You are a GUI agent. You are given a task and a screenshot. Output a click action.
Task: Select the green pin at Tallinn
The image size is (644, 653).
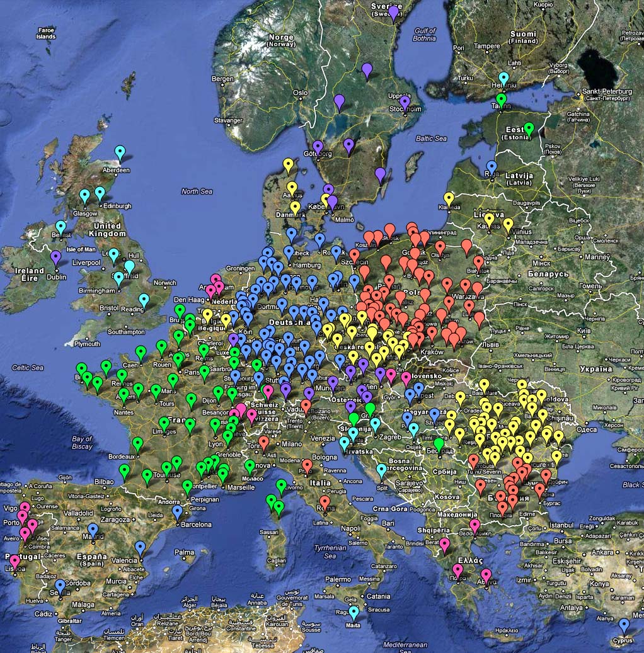coord(501,99)
